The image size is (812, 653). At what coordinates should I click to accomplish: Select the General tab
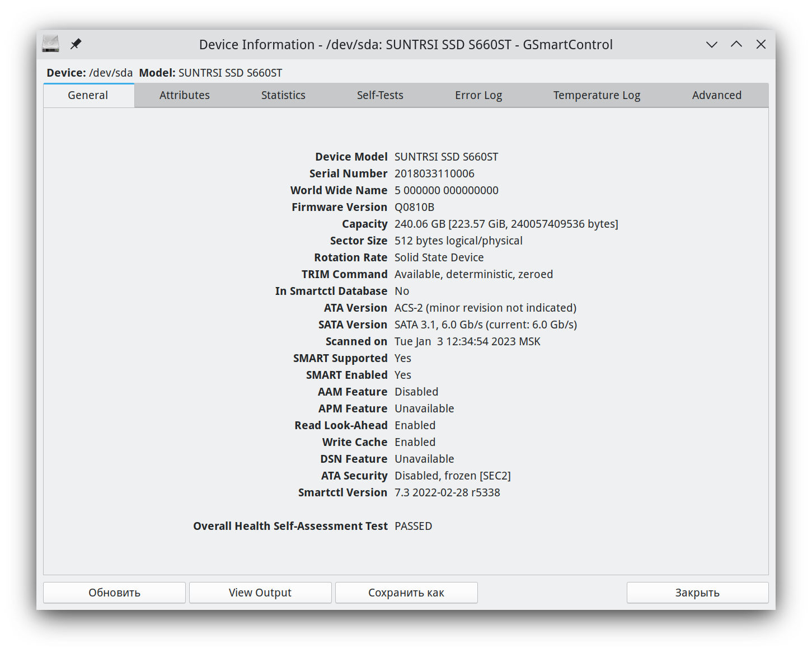(88, 95)
